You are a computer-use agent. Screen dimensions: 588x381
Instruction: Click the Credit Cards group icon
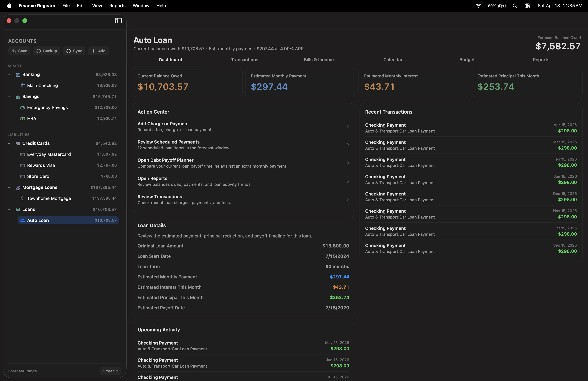click(18, 143)
